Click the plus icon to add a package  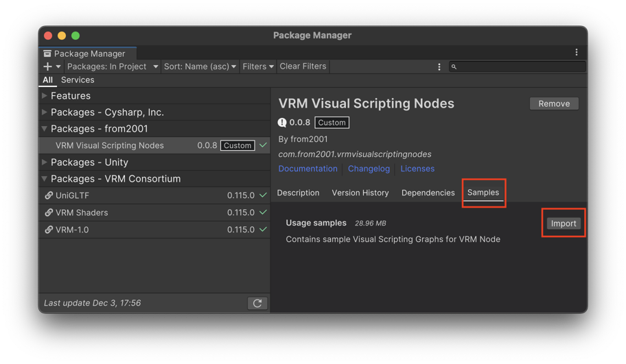[x=47, y=66]
